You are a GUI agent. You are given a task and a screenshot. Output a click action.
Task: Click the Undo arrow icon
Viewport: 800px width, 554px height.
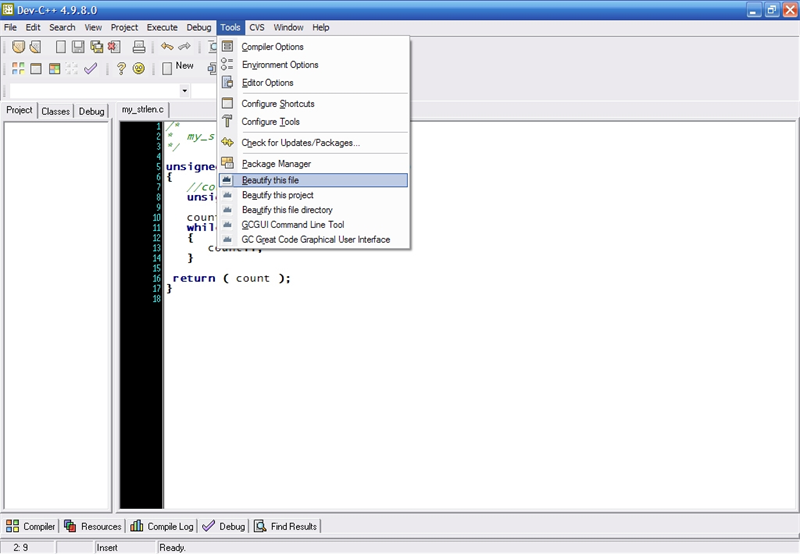click(x=167, y=47)
